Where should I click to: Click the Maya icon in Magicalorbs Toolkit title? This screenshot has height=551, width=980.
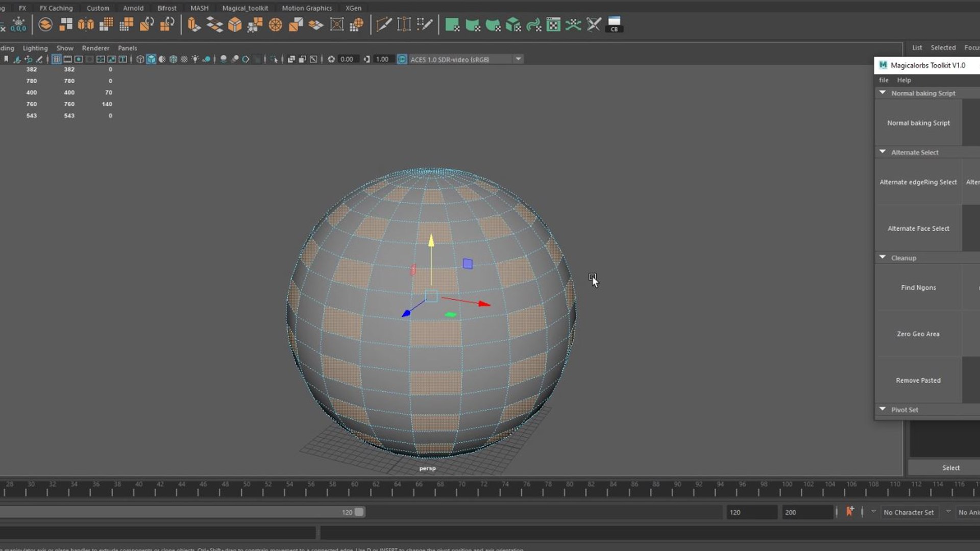pyautogui.click(x=883, y=65)
